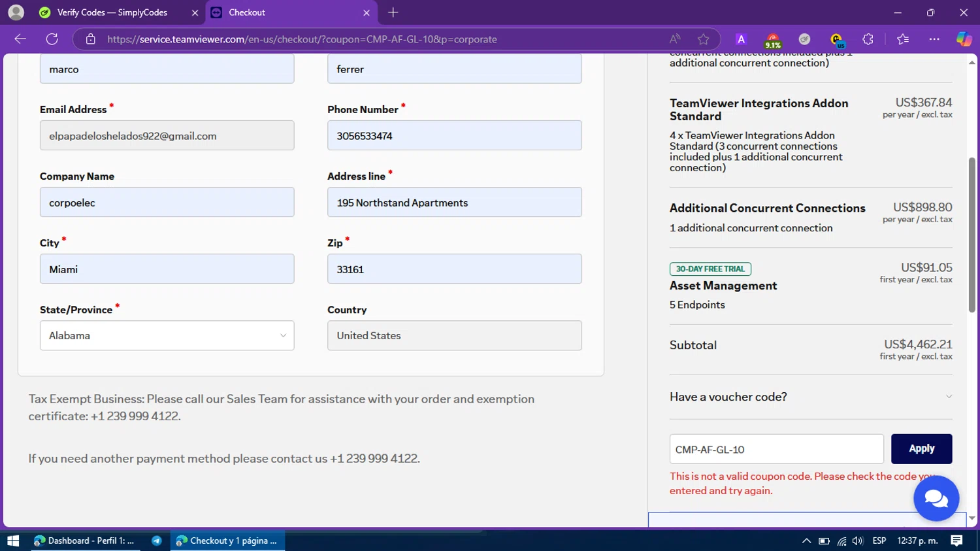Click the scrollbar up arrow
This screenshot has width=980, height=551.
[972, 63]
